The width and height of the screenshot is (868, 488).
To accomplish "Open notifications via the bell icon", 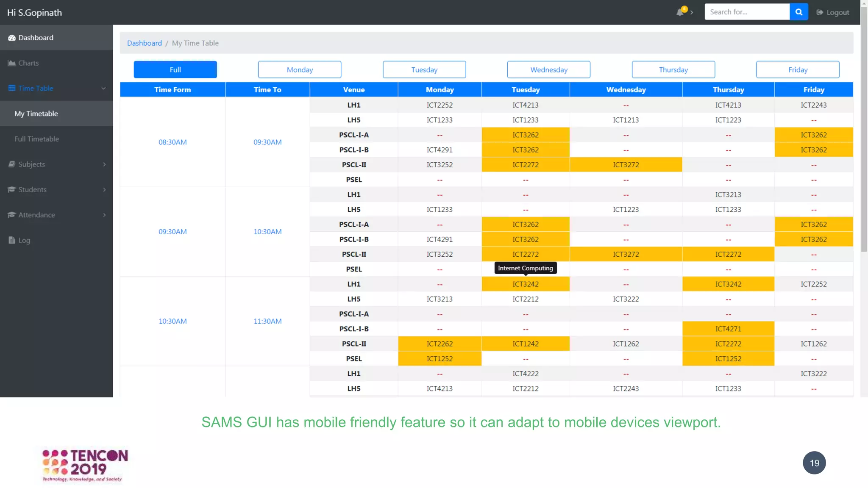I will point(681,11).
